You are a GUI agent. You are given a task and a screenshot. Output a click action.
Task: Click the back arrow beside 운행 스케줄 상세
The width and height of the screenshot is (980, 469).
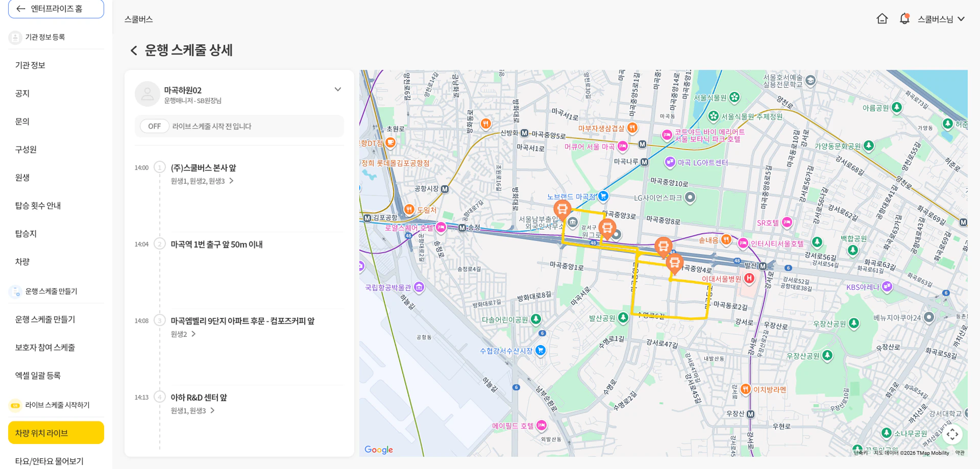pyautogui.click(x=134, y=51)
